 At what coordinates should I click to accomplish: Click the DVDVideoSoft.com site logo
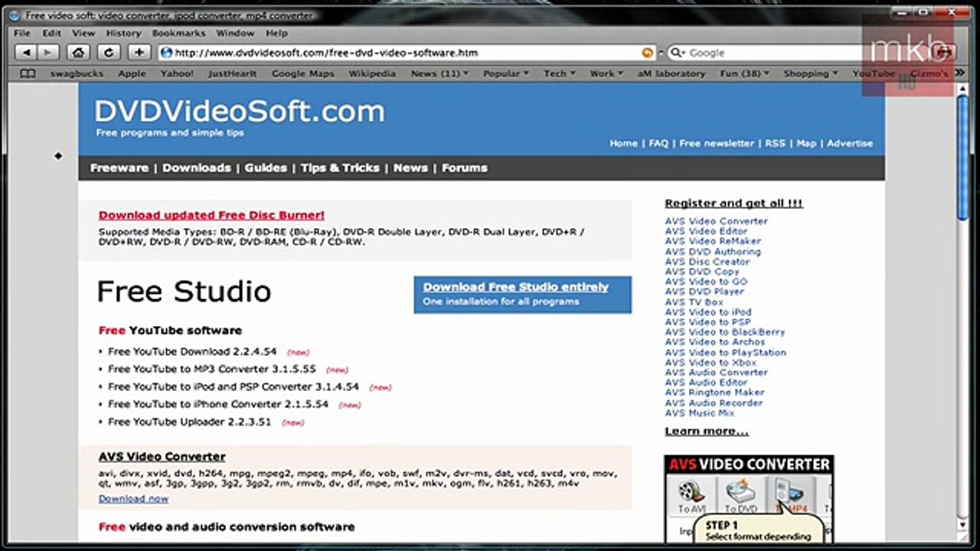click(x=240, y=112)
